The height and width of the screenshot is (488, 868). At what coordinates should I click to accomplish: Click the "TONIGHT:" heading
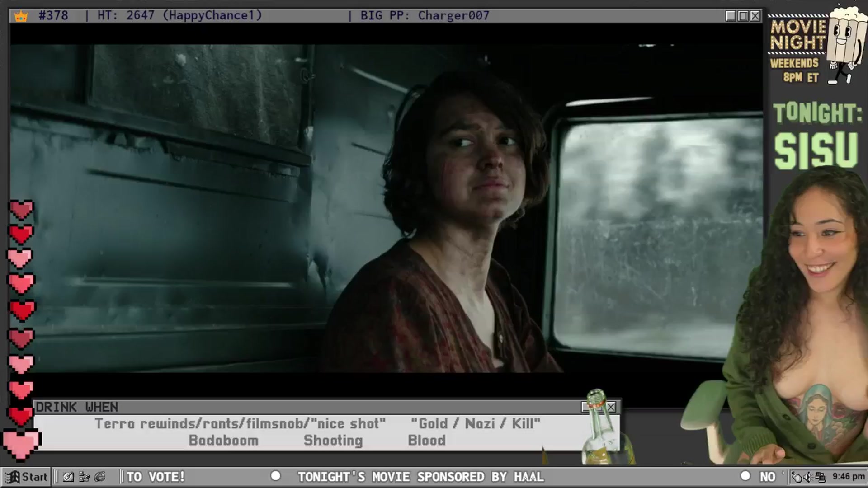point(817,113)
